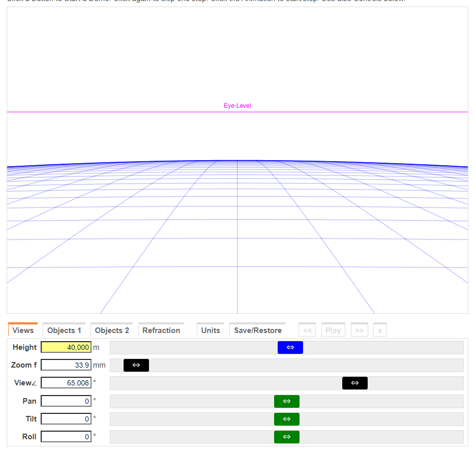Switch to the Views tab

[23, 330]
